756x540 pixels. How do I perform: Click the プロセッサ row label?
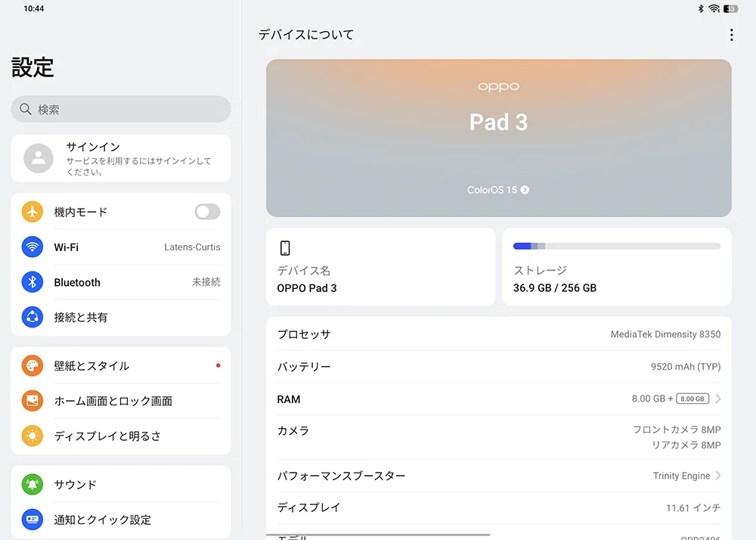point(304,334)
